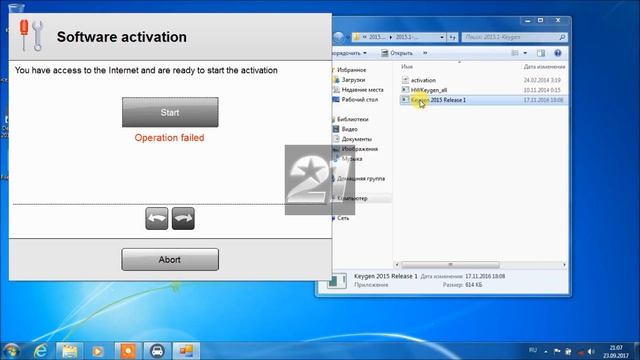
Task: Open Изображения library
Action: [359, 149]
